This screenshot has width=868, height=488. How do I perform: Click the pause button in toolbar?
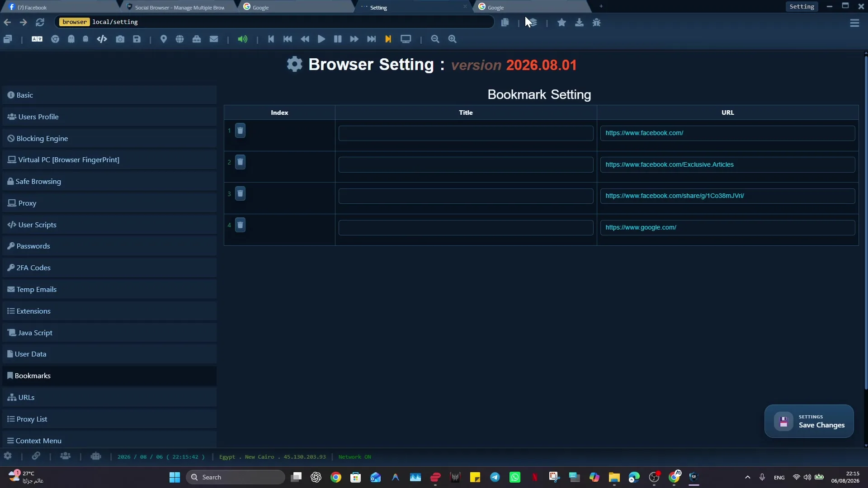point(338,39)
